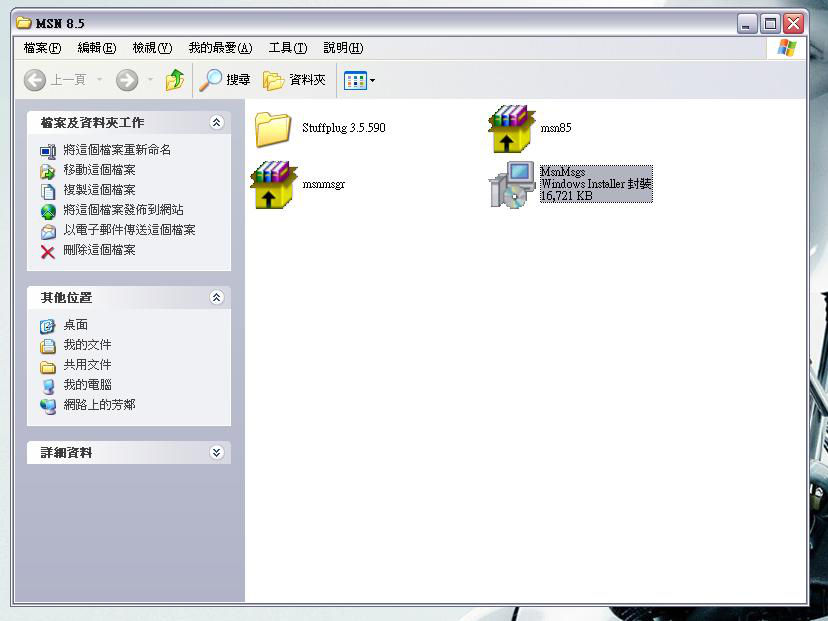Collapse the 檔案及資料夾工作 panel
This screenshot has width=828, height=621.
pyautogui.click(x=217, y=123)
